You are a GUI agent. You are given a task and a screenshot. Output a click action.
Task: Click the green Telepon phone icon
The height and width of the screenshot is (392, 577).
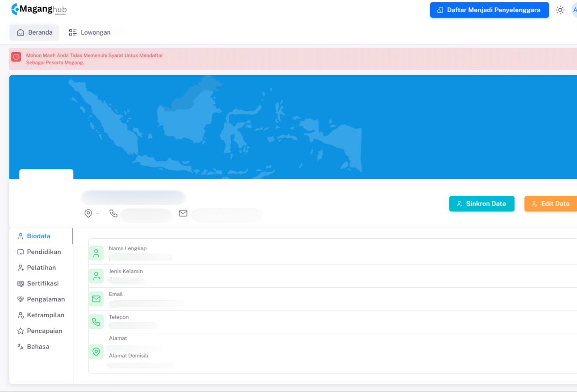pos(96,322)
